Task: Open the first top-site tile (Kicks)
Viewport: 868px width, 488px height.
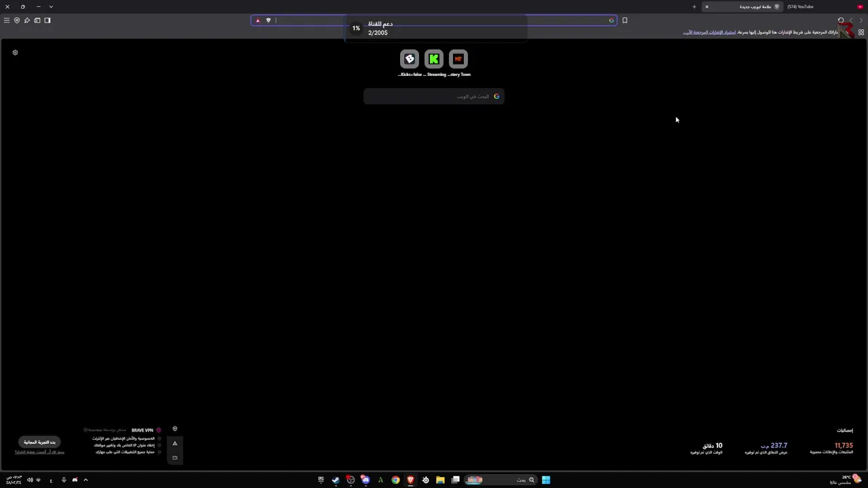Action: click(410, 59)
